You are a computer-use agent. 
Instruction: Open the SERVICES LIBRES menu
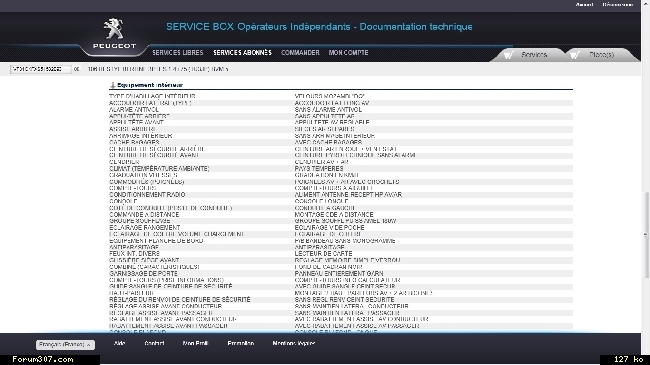pos(177,53)
